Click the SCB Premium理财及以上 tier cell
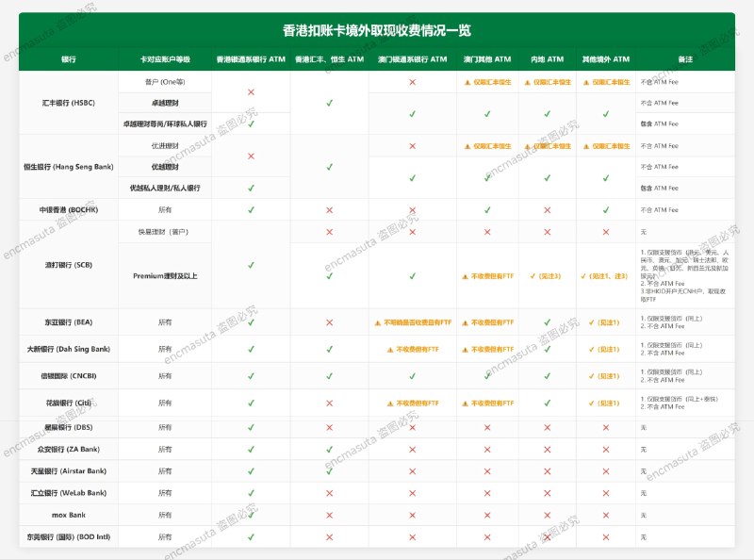Viewport: 754px width, 560px height. tap(165, 275)
